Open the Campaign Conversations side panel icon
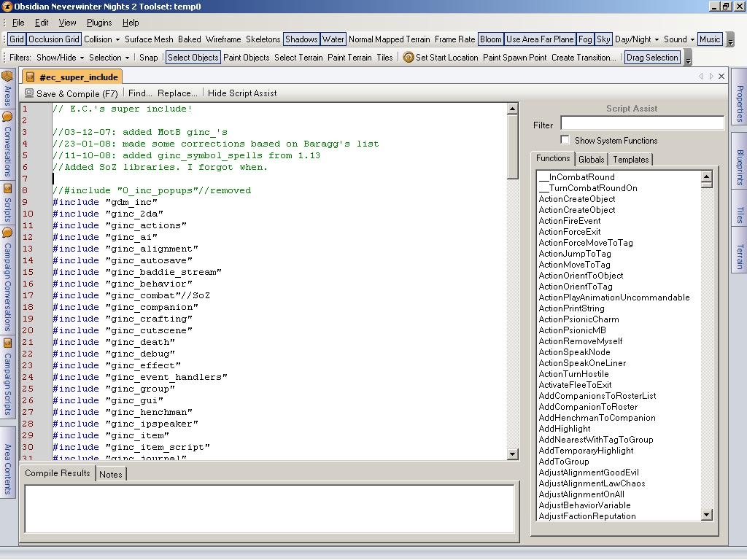Screen dimensions: 747x560 pos(8,233)
